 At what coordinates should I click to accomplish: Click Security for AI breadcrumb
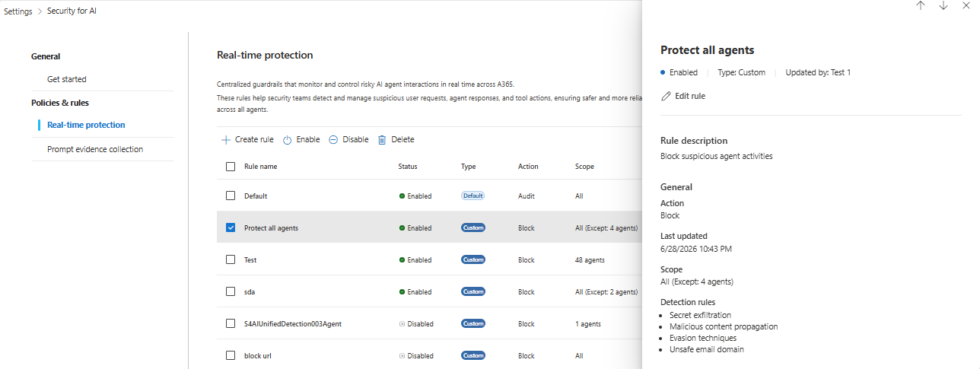(x=72, y=11)
